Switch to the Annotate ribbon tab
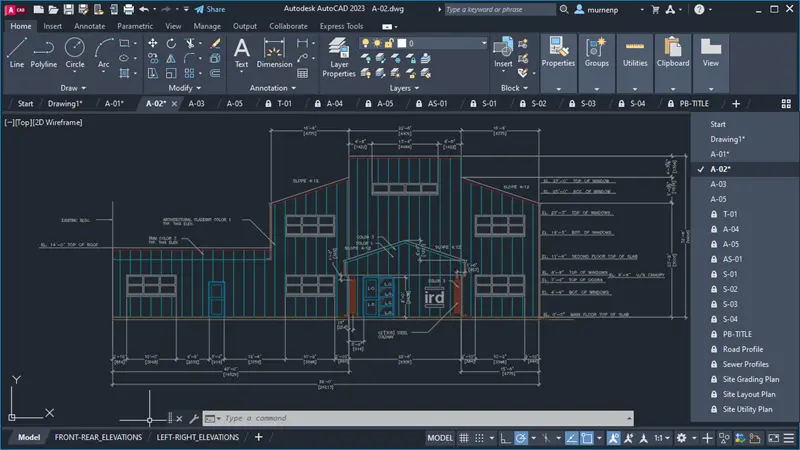 pos(88,25)
